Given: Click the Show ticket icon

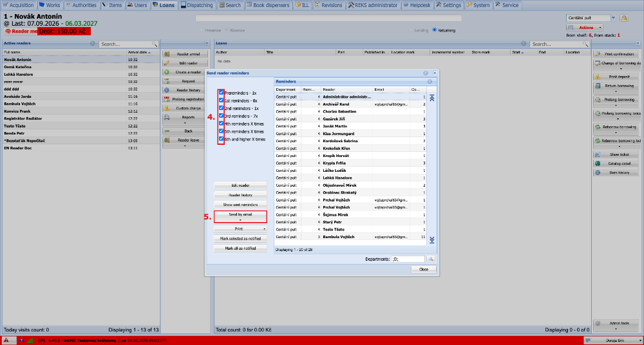Looking at the screenshot, I should coord(598,154).
